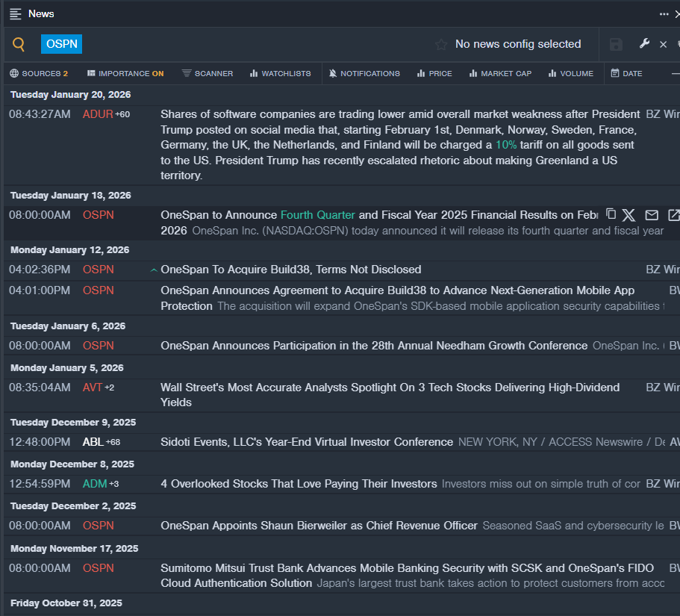
Task: Open OneSpan To Acquire Build38 headline
Action: coord(291,270)
